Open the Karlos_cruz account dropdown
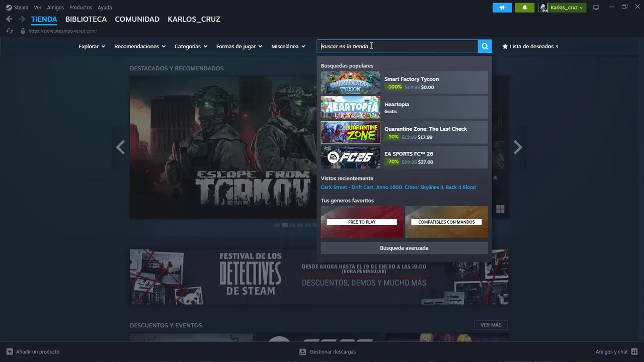 [x=567, y=8]
